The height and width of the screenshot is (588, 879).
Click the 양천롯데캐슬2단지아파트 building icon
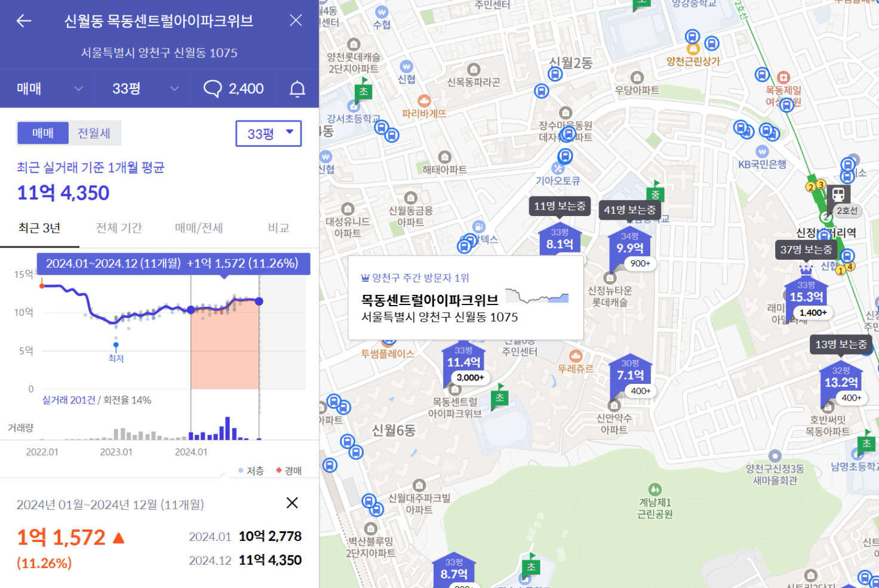(354, 44)
